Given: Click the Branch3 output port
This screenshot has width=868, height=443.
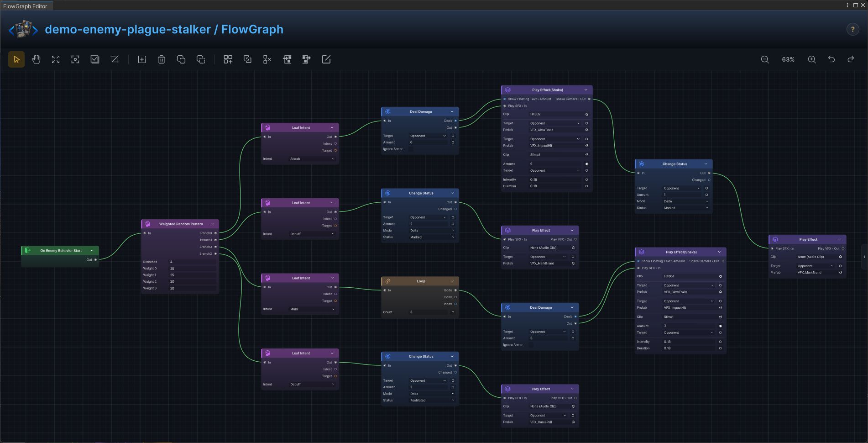Looking at the screenshot, I should [x=215, y=247].
